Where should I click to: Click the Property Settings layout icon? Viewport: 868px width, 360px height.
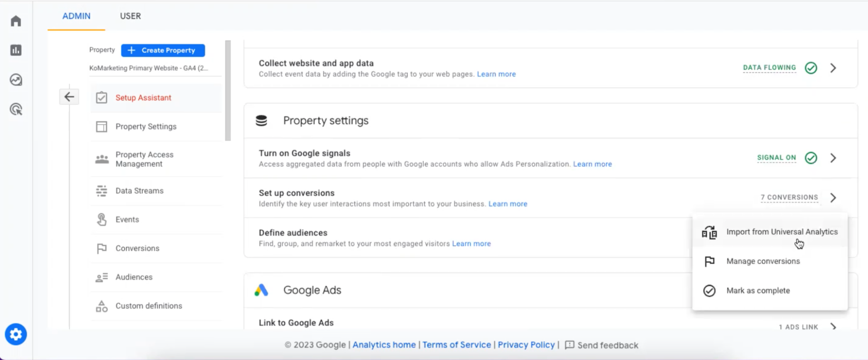click(x=102, y=126)
